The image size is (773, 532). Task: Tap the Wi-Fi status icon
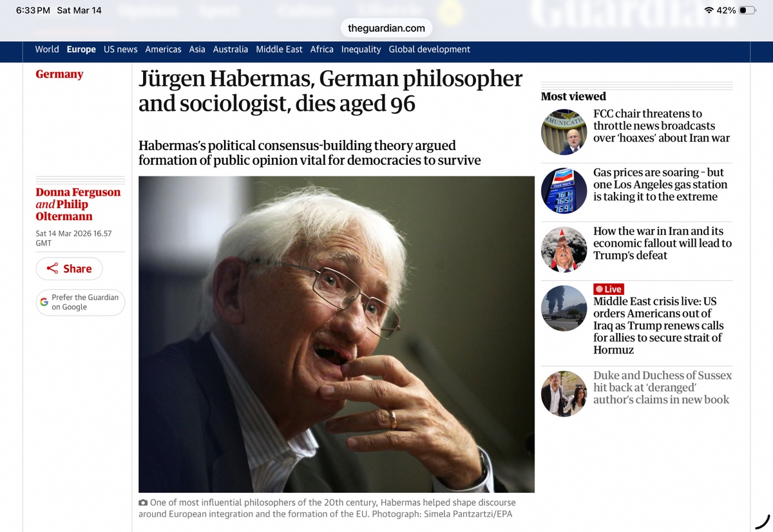(x=709, y=10)
